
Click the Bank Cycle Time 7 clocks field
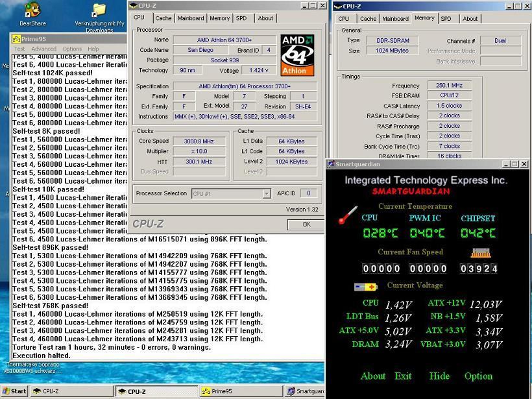click(x=449, y=146)
